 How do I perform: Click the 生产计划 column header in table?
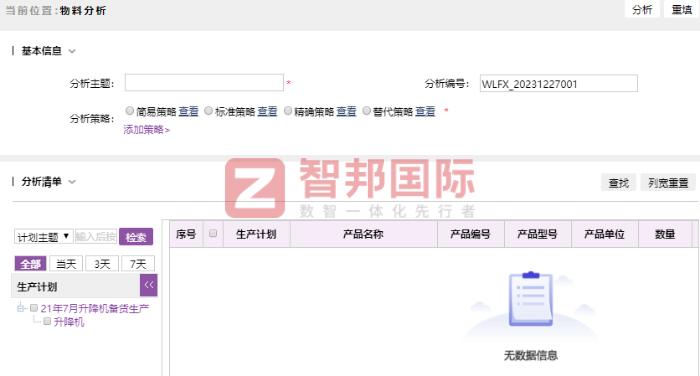(256, 234)
